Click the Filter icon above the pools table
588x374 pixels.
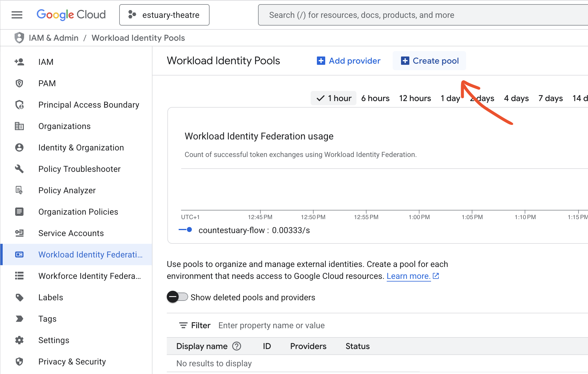(183, 325)
